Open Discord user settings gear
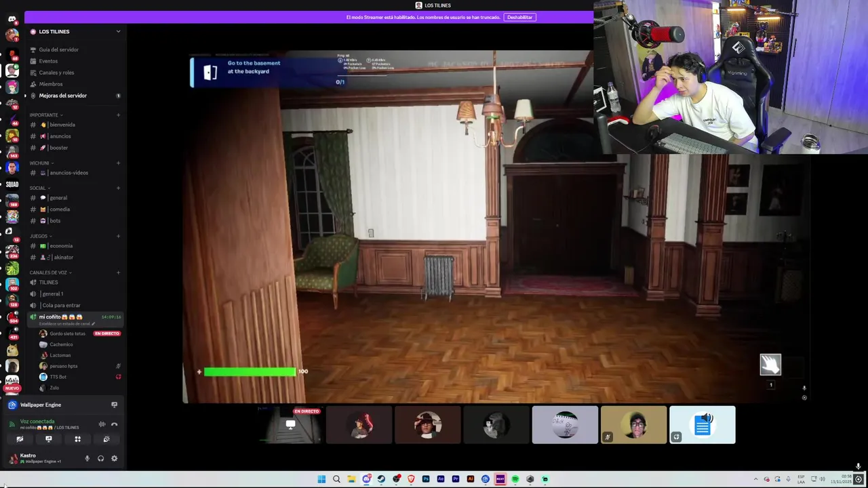868x488 pixels. (114, 458)
